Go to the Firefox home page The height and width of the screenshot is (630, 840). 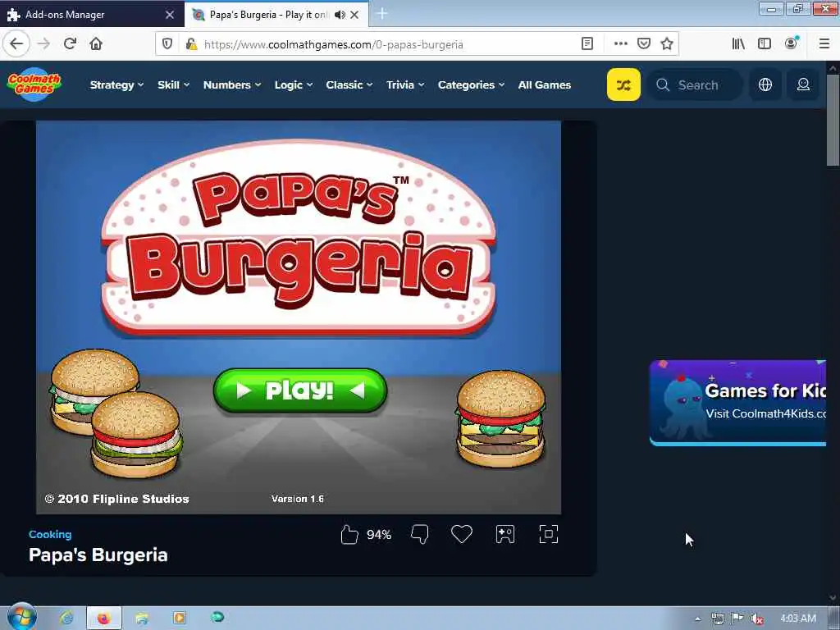click(96, 43)
